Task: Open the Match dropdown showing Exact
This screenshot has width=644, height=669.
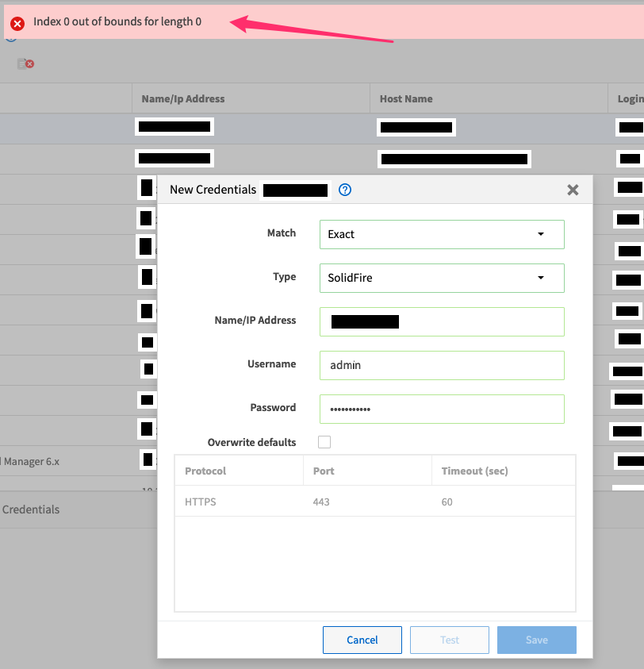Action: click(x=442, y=235)
